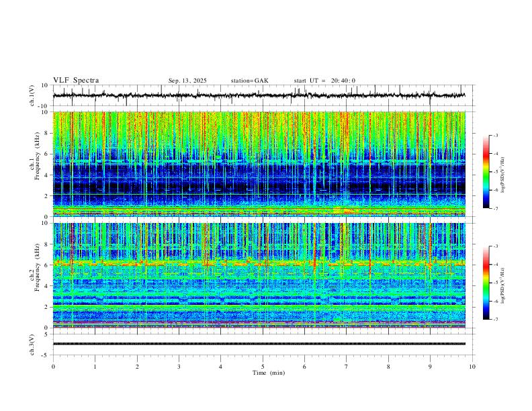Click the Time axis tick label 7
Image resolution: width=532 pixels, height=411 pixels.
tap(347, 367)
